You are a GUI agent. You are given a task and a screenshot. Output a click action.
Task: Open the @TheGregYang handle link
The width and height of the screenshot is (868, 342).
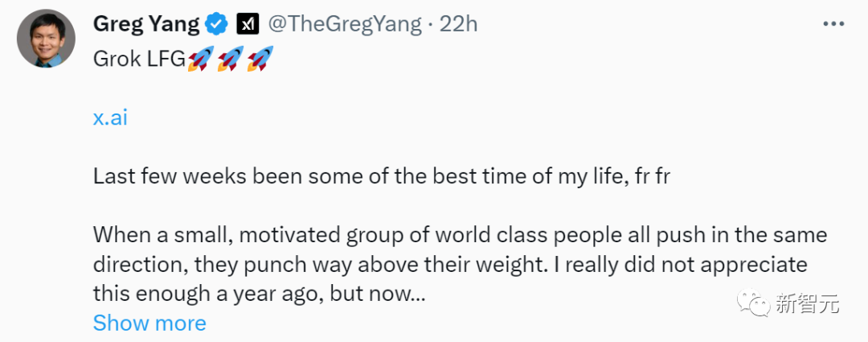[x=344, y=24]
